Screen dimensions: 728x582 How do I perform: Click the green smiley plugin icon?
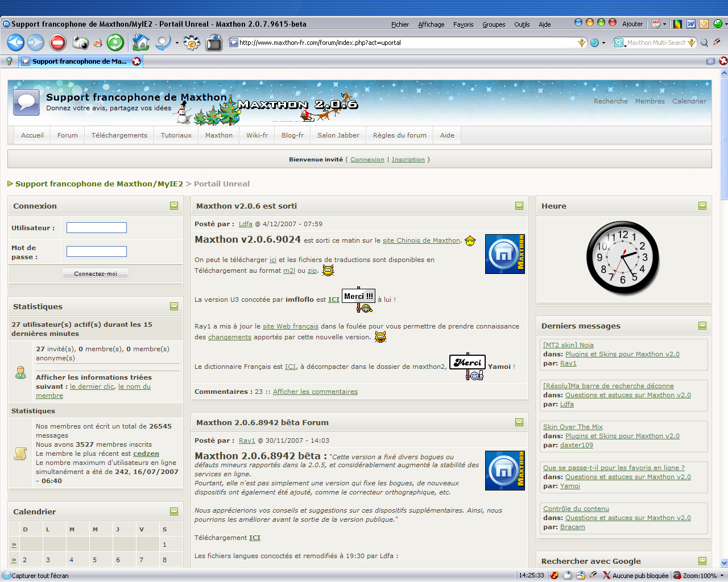coord(718,24)
